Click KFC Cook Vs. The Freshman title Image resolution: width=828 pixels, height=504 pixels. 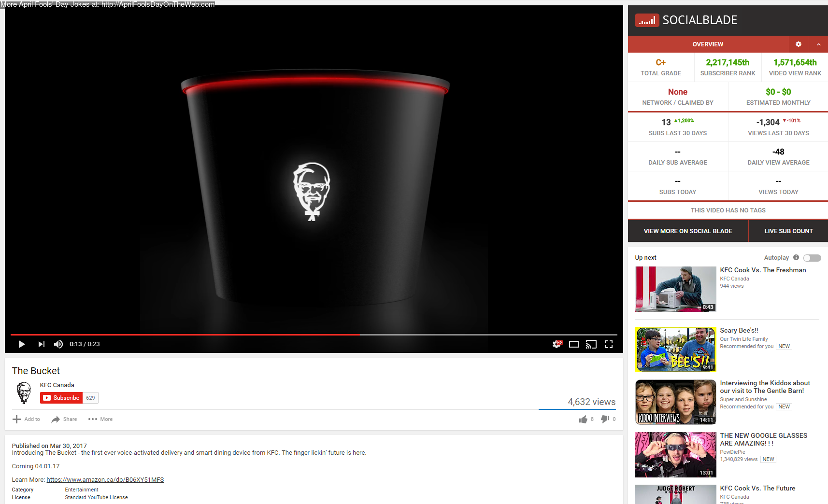763,270
